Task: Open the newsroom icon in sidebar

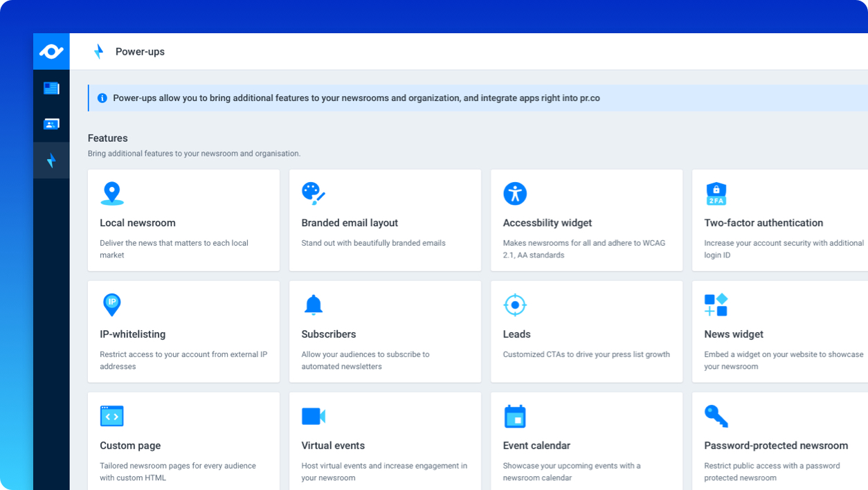Action: 51,88
